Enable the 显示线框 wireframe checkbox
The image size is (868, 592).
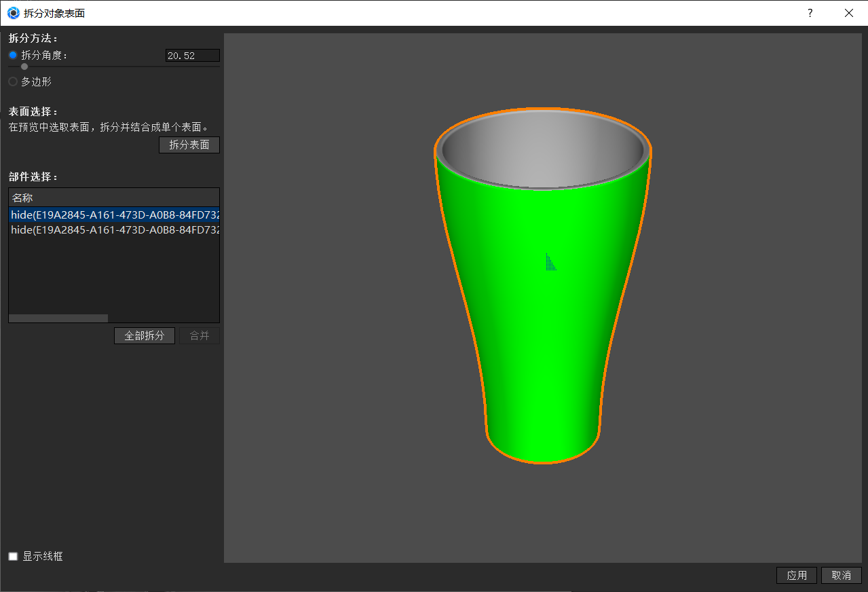(12, 556)
